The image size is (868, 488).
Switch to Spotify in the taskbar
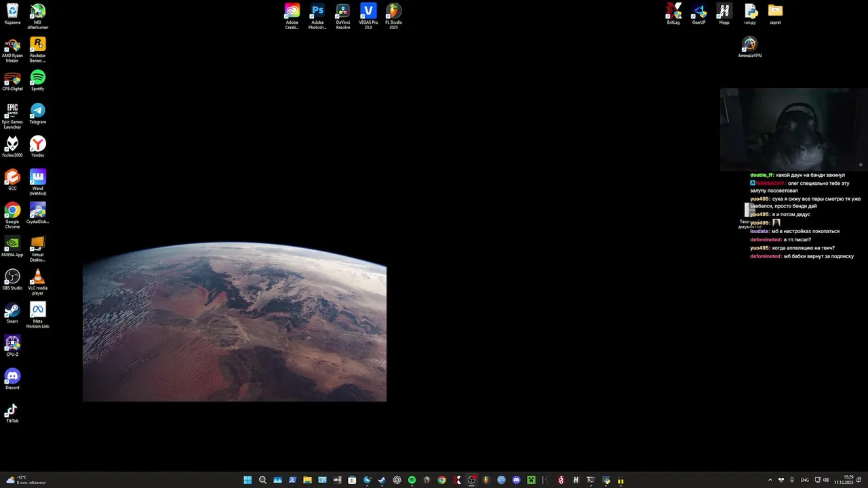point(412,480)
